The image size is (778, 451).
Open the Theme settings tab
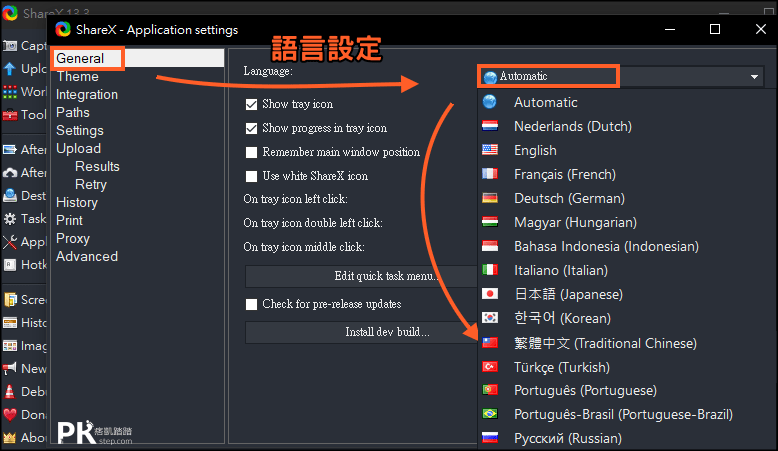click(77, 76)
